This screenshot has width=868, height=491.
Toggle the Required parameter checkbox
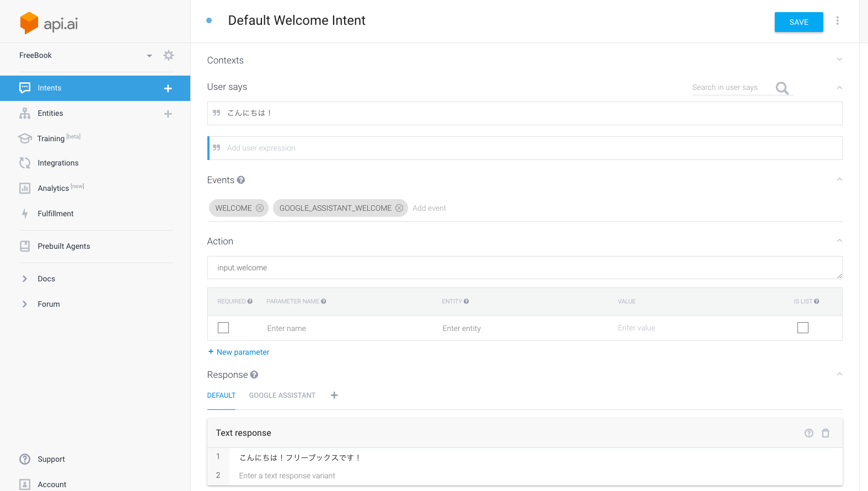pos(223,328)
